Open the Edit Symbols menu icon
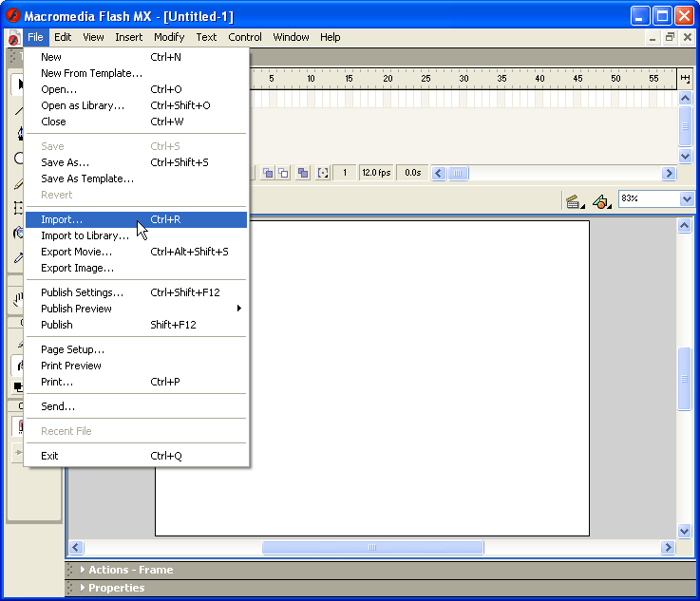 [x=602, y=201]
